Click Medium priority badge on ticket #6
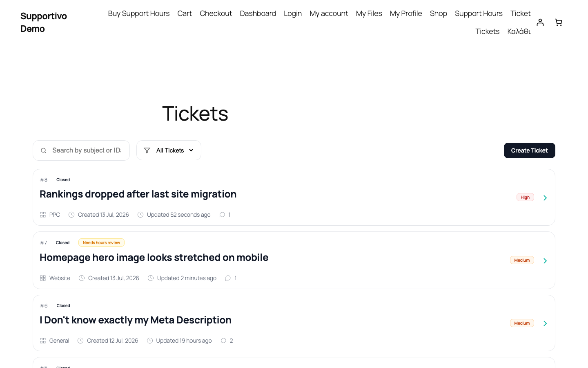588x368 pixels. tap(522, 323)
